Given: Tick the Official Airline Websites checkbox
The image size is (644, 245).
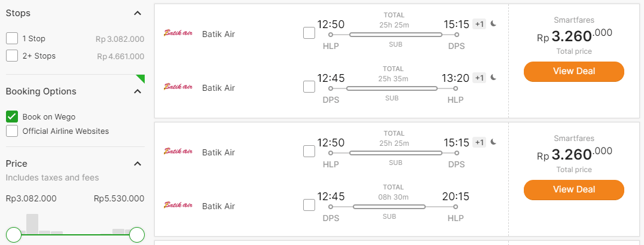Looking at the screenshot, I should point(12,131).
